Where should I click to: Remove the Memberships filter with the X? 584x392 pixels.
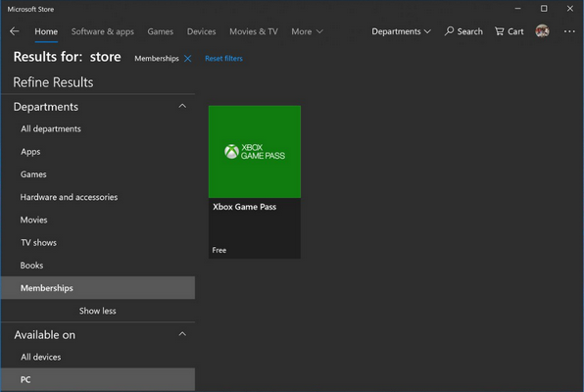coord(188,59)
